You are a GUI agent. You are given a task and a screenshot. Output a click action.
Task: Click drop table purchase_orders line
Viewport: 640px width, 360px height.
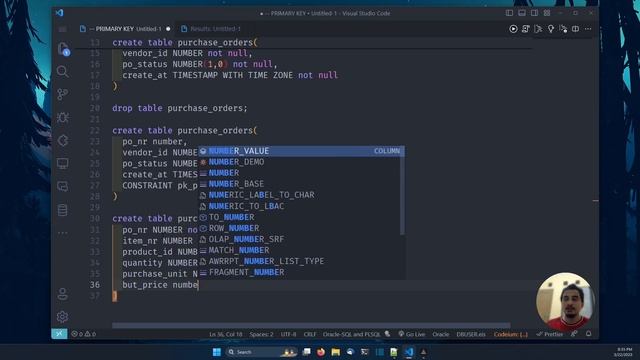tap(180, 108)
